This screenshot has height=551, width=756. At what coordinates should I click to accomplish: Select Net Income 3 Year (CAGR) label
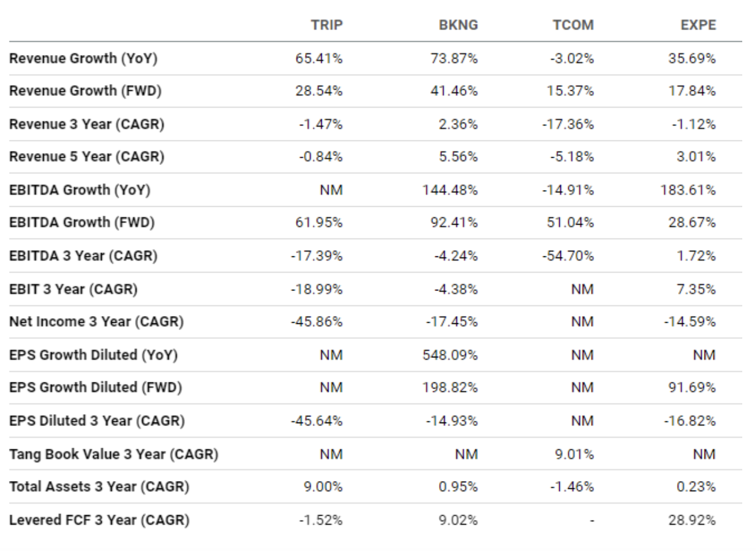(x=96, y=322)
